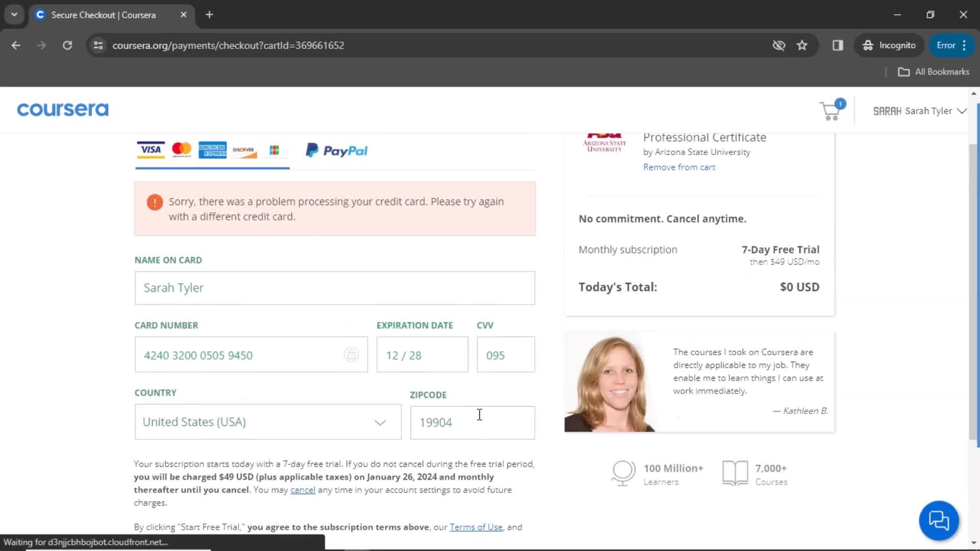Viewport: 980px width, 551px height.
Task: Open a new browser tab
Action: pyautogui.click(x=209, y=15)
